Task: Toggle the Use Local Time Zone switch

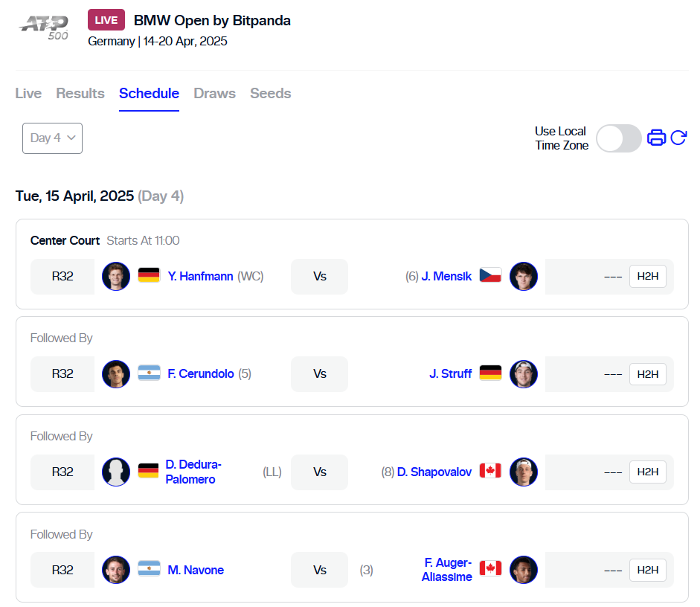Action: point(618,138)
